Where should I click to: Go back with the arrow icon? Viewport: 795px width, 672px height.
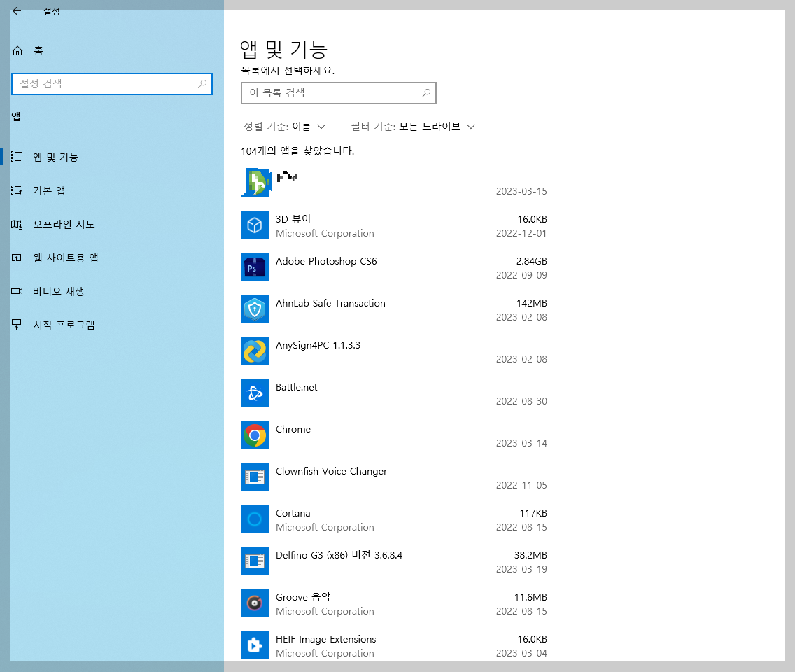pos(17,10)
